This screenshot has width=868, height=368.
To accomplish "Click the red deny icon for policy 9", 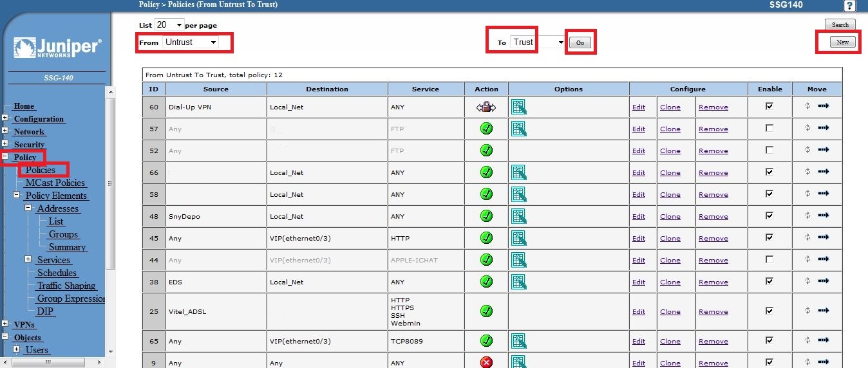I will pos(486,363).
